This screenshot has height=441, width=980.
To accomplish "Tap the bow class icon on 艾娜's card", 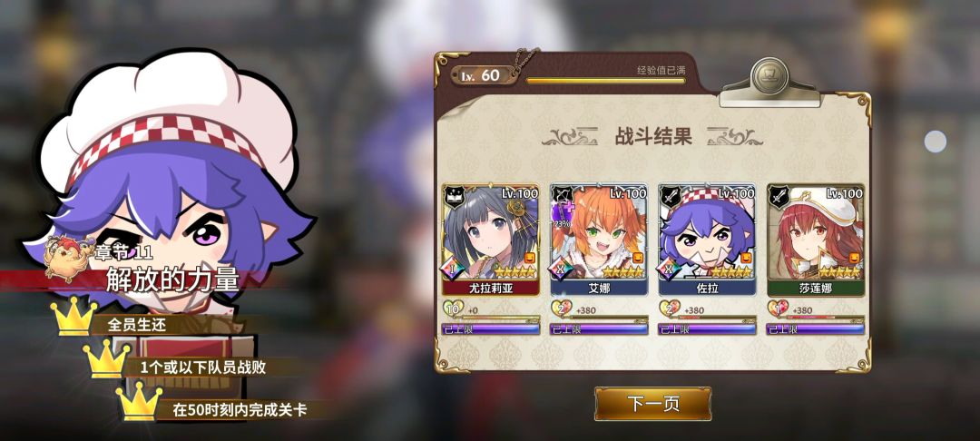I will pos(563,197).
